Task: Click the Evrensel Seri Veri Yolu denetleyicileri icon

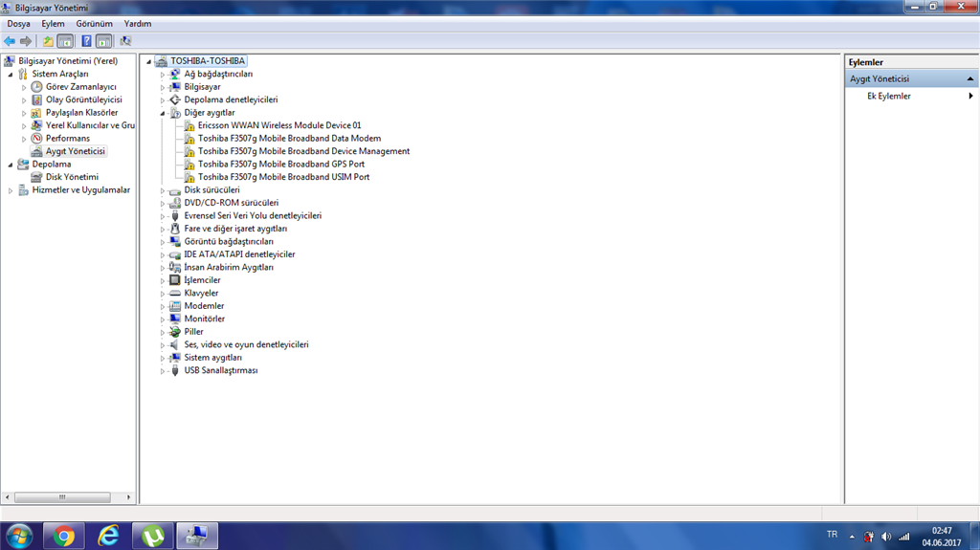Action: pyautogui.click(x=175, y=215)
